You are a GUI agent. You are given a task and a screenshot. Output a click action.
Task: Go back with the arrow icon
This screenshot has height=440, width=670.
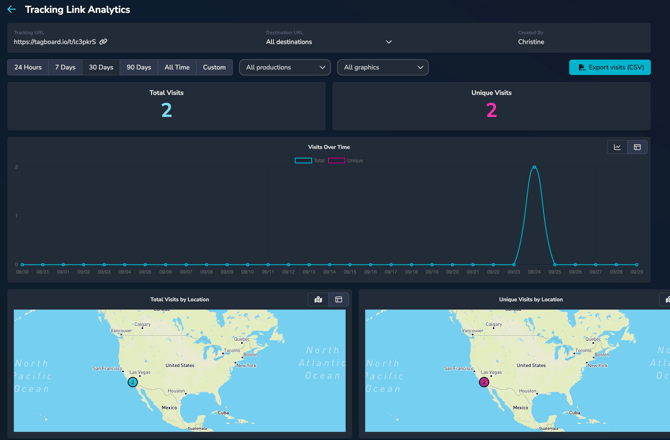click(12, 9)
